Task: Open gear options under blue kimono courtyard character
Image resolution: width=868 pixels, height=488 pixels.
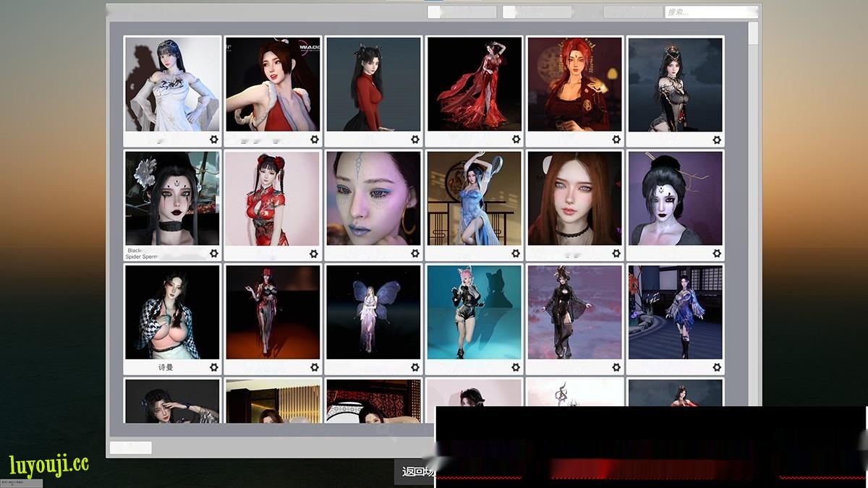Action: (x=717, y=367)
